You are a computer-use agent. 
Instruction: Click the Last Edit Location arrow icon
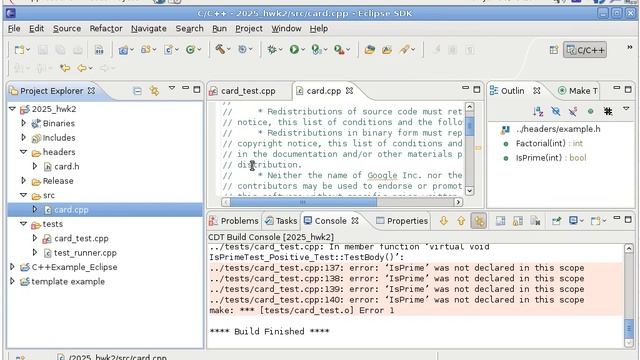[x=65, y=68]
